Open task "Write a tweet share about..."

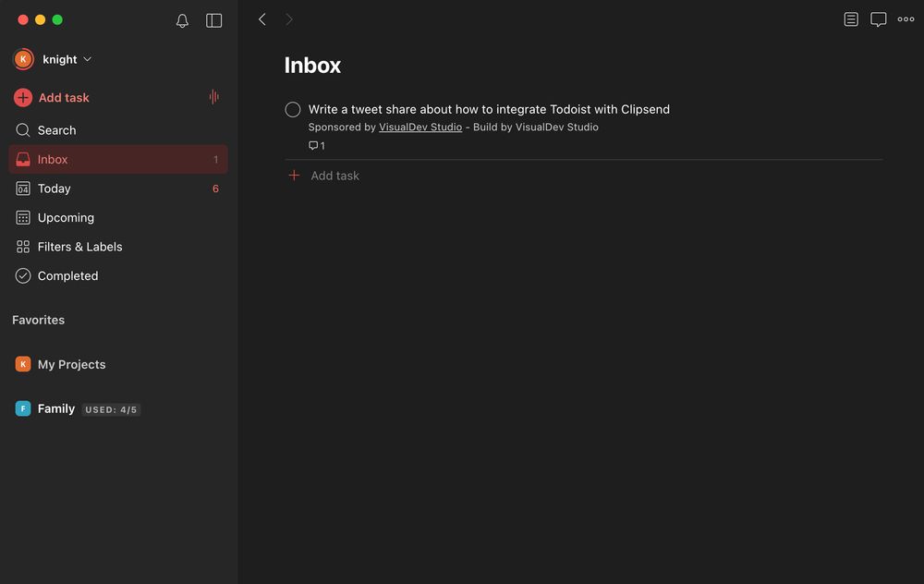point(489,110)
